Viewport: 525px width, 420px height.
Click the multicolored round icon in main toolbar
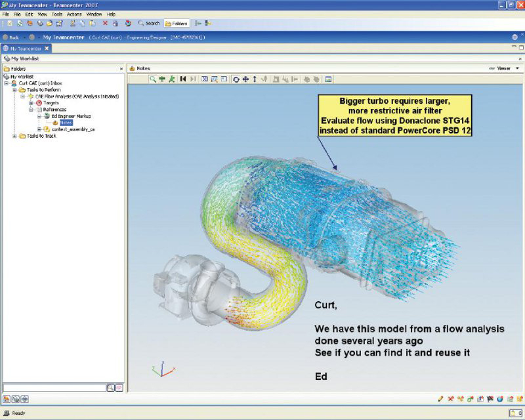pyautogui.click(x=128, y=23)
